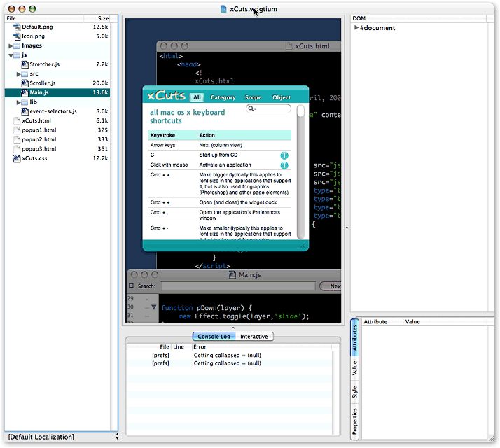This screenshot has width=500, height=448.
Task: Click the magnifier icon in xCuts search field
Action: tap(252, 108)
